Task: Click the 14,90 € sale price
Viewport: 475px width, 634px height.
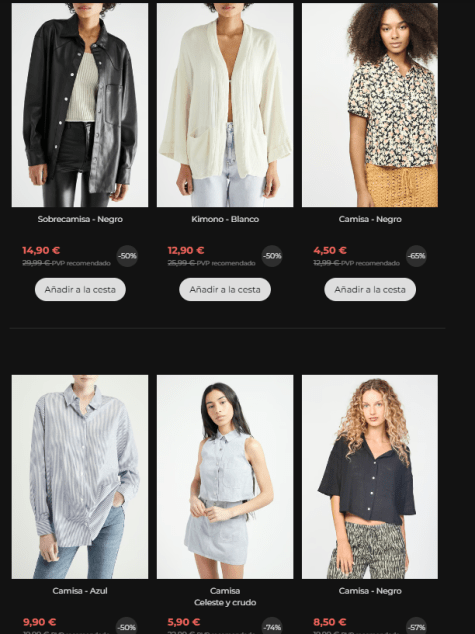Action: tap(41, 250)
